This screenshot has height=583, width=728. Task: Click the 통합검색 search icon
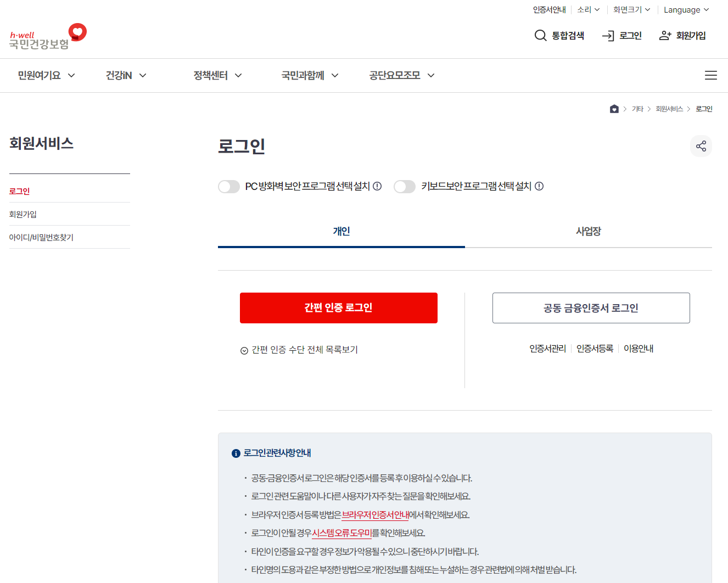pos(541,35)
